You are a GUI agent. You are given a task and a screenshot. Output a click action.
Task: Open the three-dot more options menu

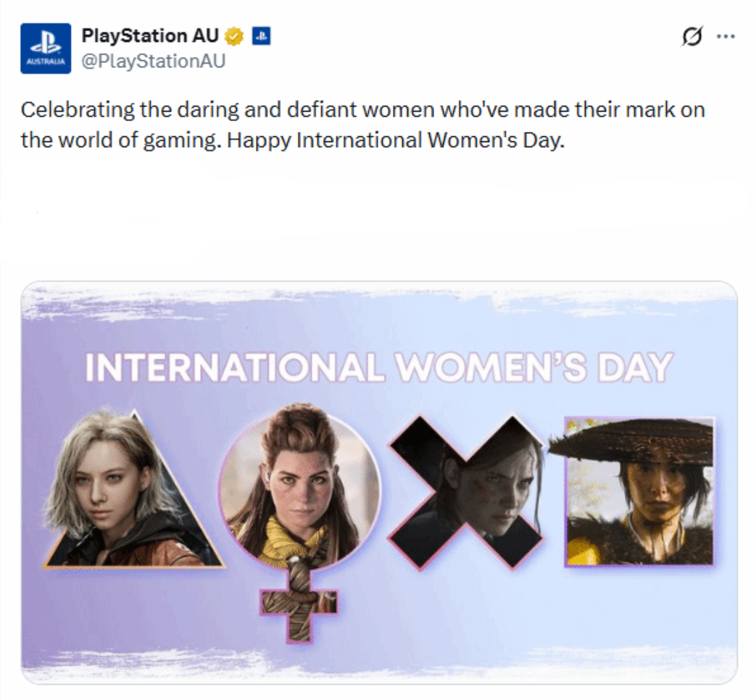pyautogui.click(x=726, y=36)
